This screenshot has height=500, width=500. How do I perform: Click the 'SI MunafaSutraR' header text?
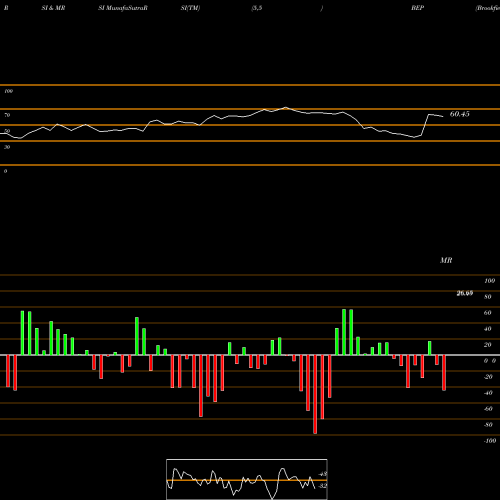(123, 8)
